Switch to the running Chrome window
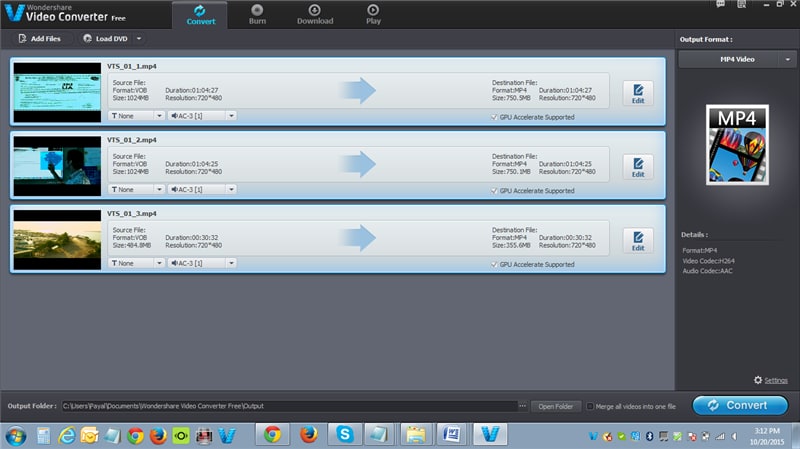Image resolution: width=800 pixels, height=449 pixels. (x=272, y=435)
